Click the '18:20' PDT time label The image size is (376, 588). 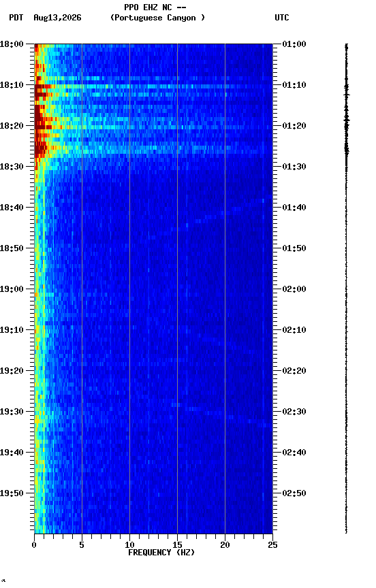tap(12, 126)
